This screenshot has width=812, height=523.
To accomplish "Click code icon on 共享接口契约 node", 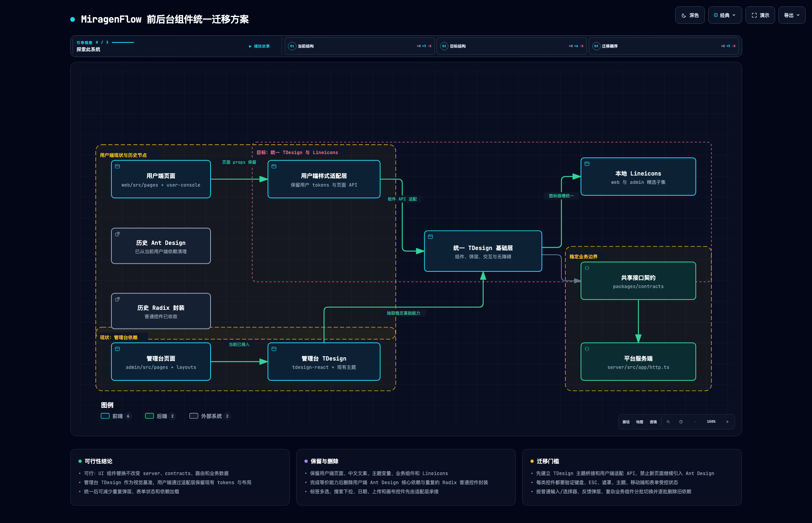I will 587,268.
